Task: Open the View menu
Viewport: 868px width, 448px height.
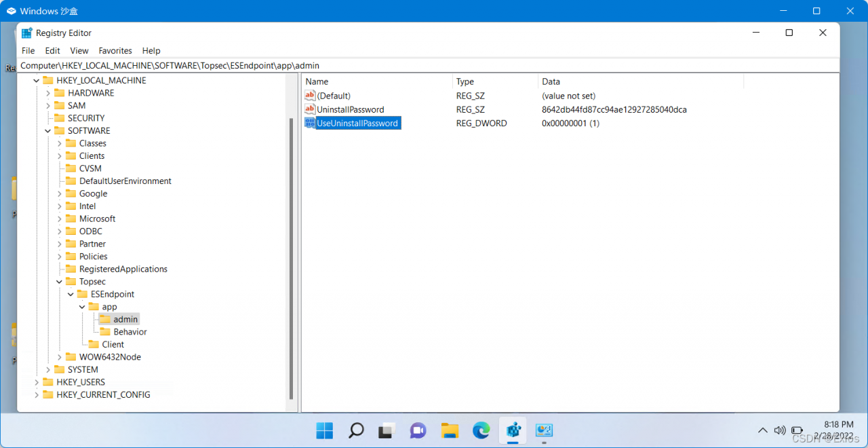Action: point(79,51)
